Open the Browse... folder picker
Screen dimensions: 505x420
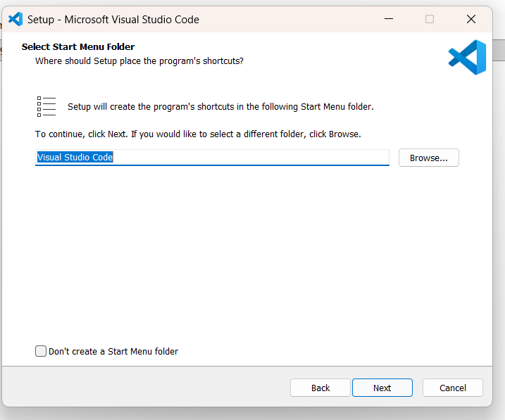tap(428, 158)
